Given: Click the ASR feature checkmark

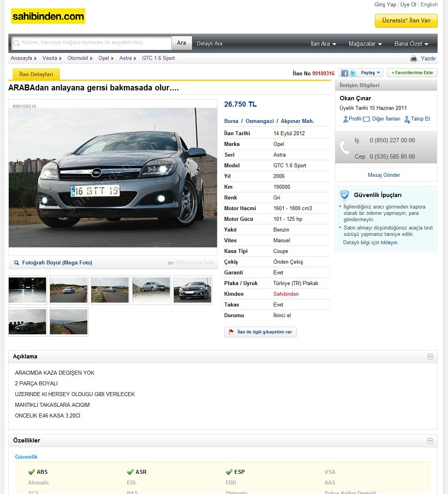Looking at the screenshot, I should tap(130, 472).
